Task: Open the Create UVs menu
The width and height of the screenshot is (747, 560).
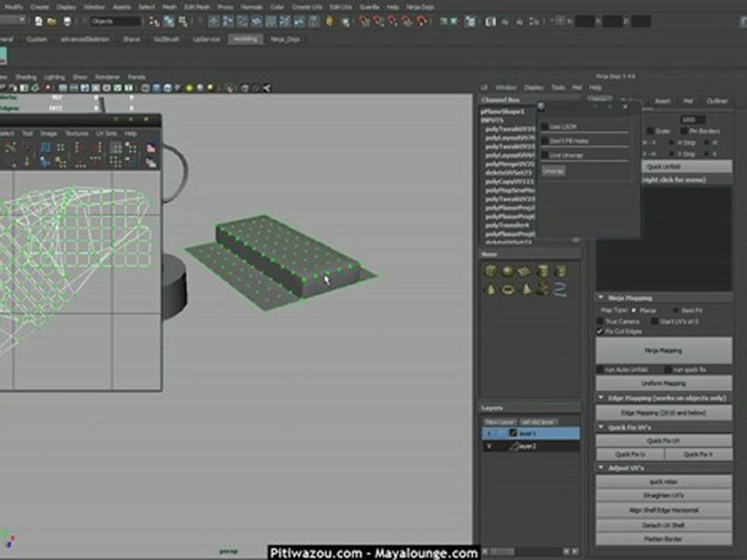Action: pyautogui.click(x=307, y=7)
